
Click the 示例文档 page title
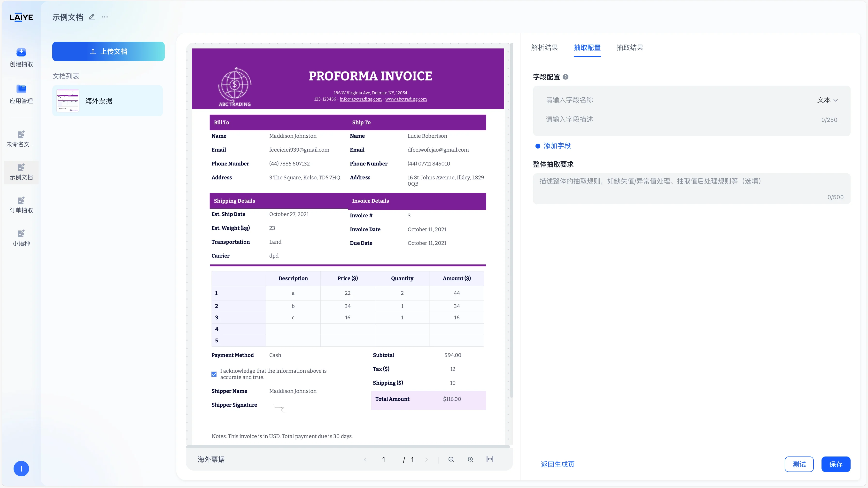[x=68, y=17]
